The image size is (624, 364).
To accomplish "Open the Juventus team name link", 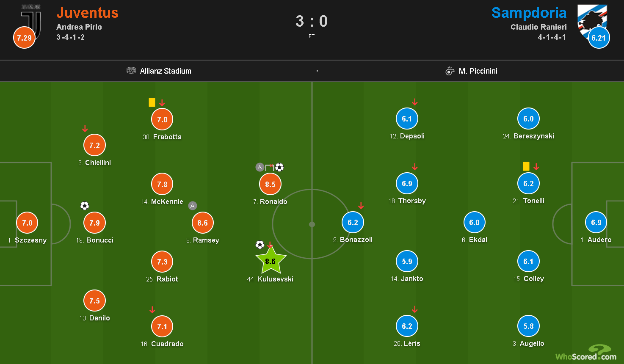I will pyautogui.click(x=87, y=13).
